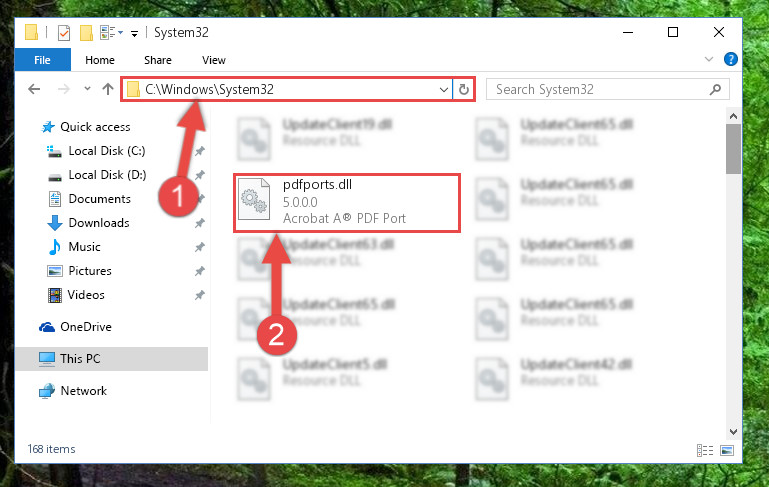The height and width of the screenshot is (487, 769).
Task: Open the File menu
Action: 43,60
